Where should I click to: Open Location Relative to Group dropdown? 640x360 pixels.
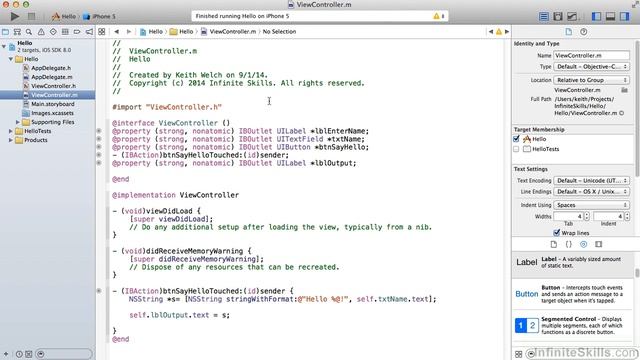591,80
